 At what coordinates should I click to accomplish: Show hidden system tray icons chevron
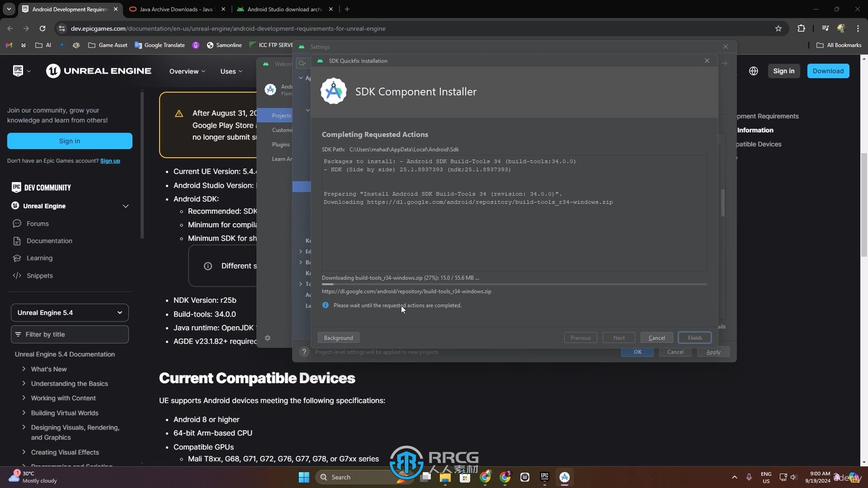(734, 477)
